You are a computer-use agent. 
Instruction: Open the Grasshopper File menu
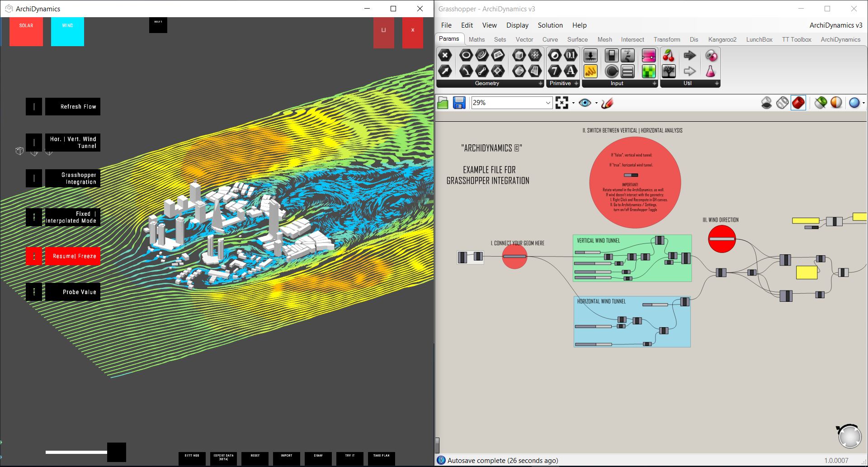click(x=446, y=25)
